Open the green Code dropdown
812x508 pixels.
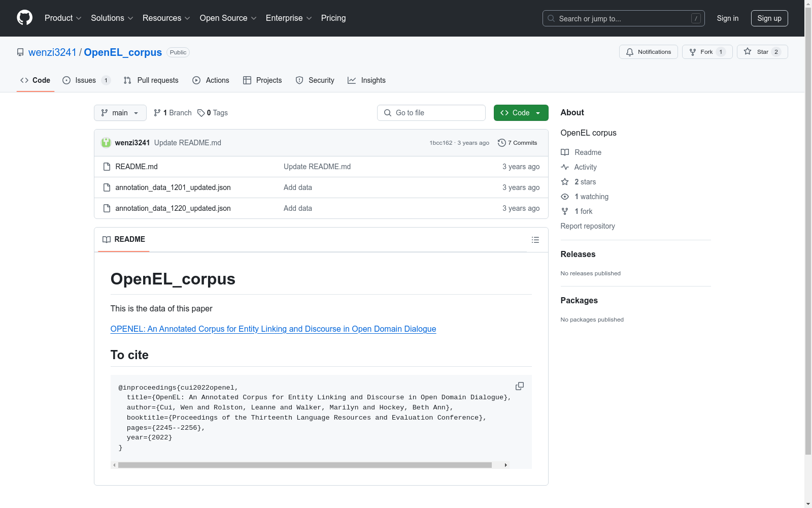(521, 113)
